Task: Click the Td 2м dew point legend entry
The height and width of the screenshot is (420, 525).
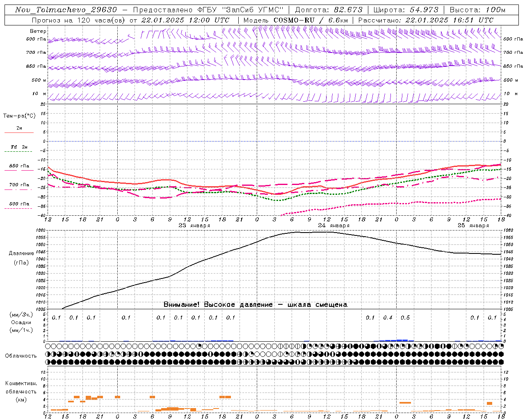Action: 19,147
